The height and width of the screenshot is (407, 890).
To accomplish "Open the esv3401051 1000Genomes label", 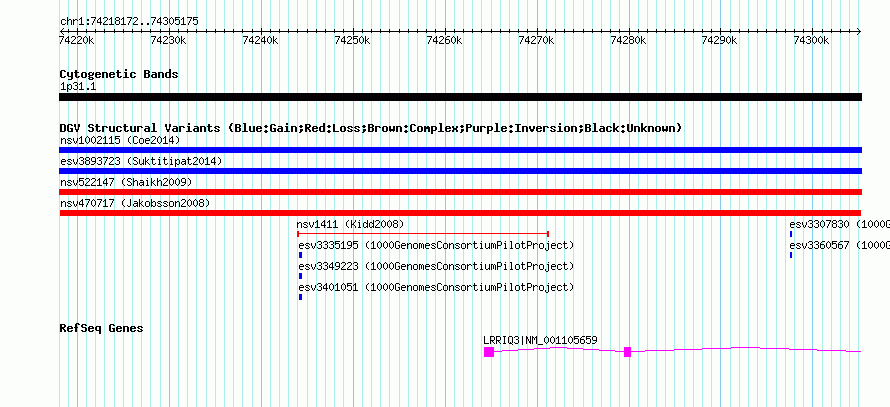I will click(436, 287).
